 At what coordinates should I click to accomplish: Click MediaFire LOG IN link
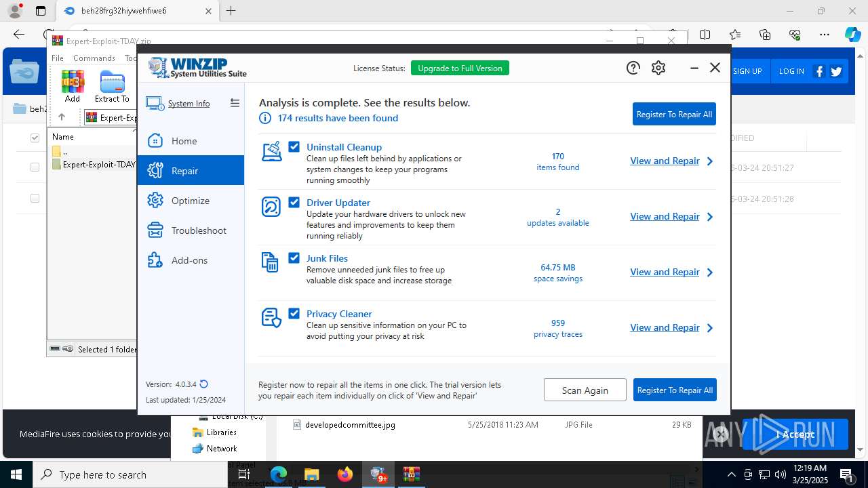[791, 71]
